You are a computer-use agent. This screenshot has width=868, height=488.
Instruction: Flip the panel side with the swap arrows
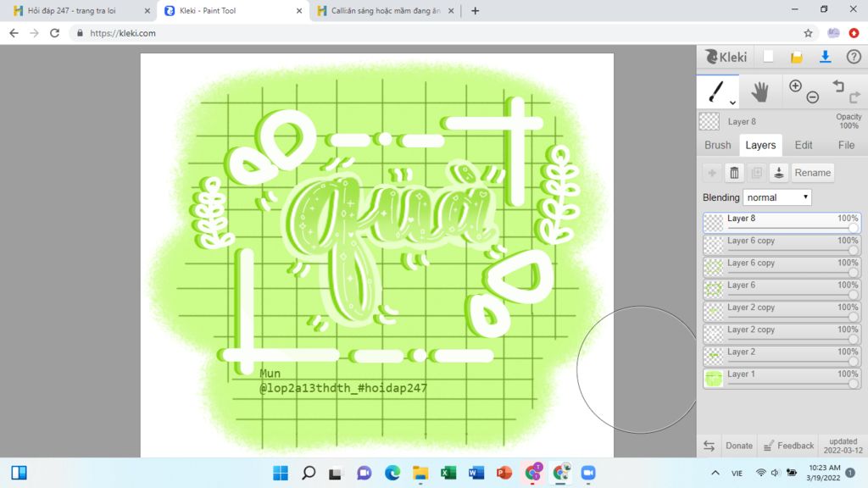pos(709,446)
